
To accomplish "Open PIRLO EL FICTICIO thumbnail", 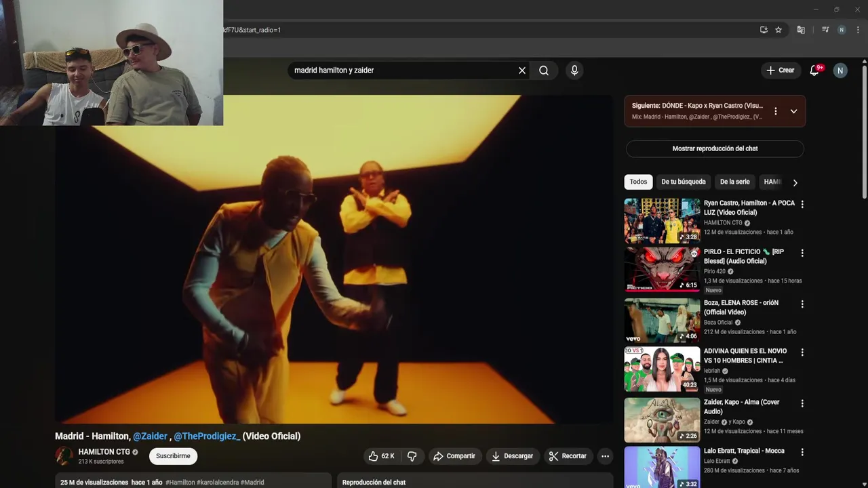I will (662, 269).
